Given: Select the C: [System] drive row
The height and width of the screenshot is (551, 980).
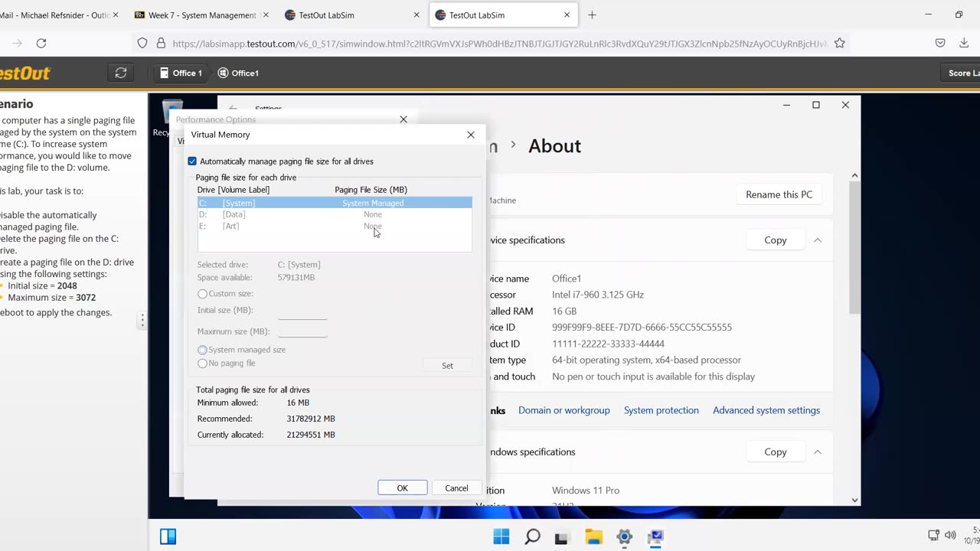Looking at the screenshot, I should [x=335, y=203].
